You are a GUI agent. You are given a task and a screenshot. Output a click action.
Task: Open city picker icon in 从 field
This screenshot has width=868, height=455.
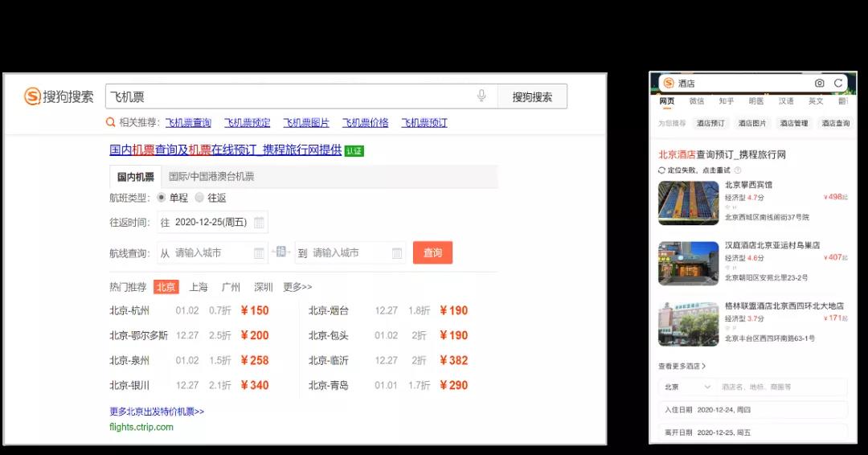coord(259,253)
